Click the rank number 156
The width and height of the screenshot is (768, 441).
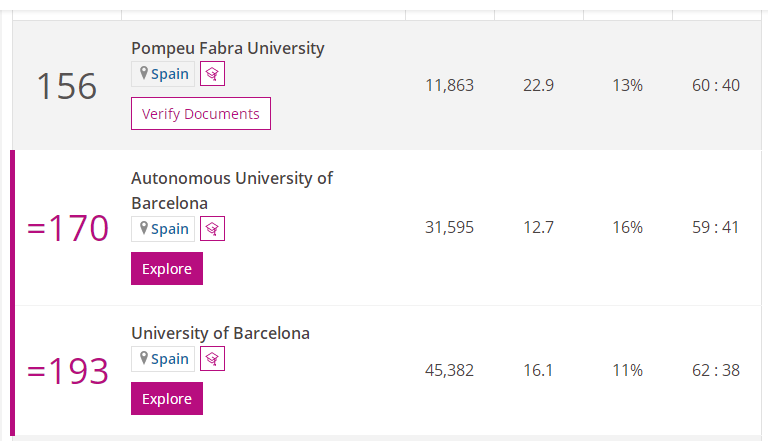click(x=67, y=86)
